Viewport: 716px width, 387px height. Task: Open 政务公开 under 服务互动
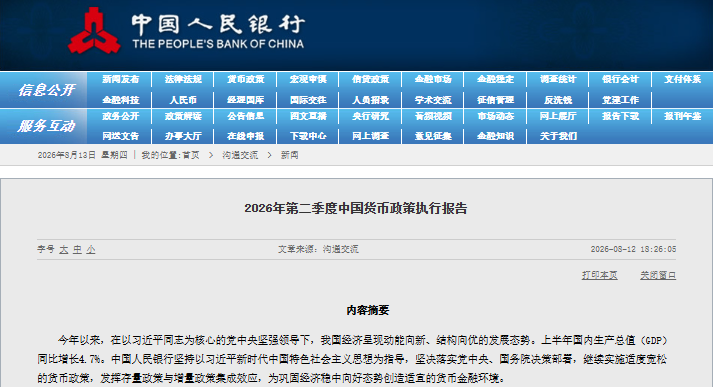coord(121,116)
